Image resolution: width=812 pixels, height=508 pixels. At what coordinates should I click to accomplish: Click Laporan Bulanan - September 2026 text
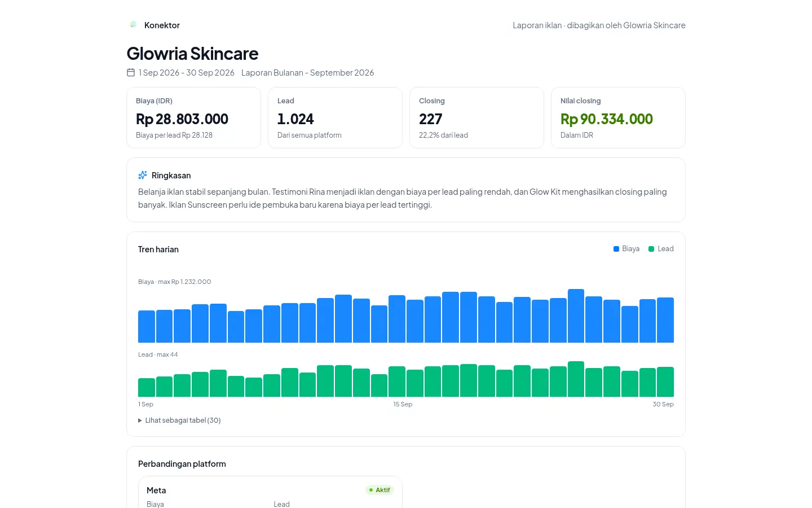point(307,73)
